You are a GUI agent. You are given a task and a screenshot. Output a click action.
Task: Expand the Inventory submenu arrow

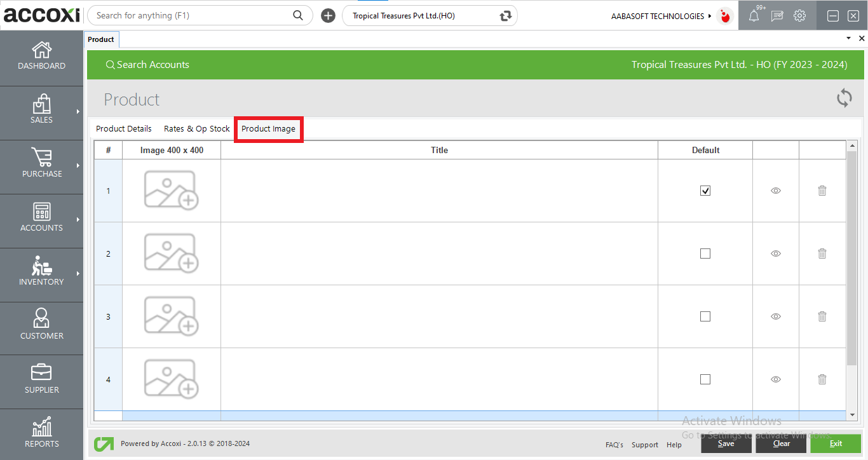pos(78,273)
